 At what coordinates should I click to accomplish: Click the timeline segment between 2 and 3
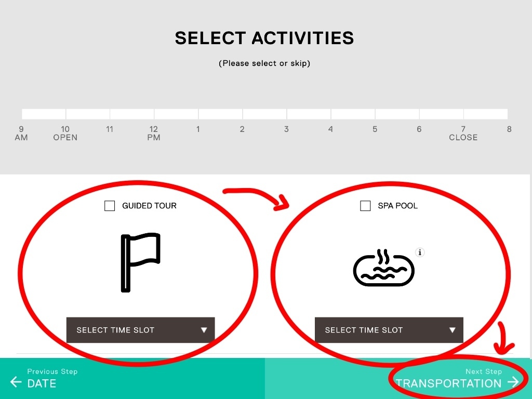[264, 114]
